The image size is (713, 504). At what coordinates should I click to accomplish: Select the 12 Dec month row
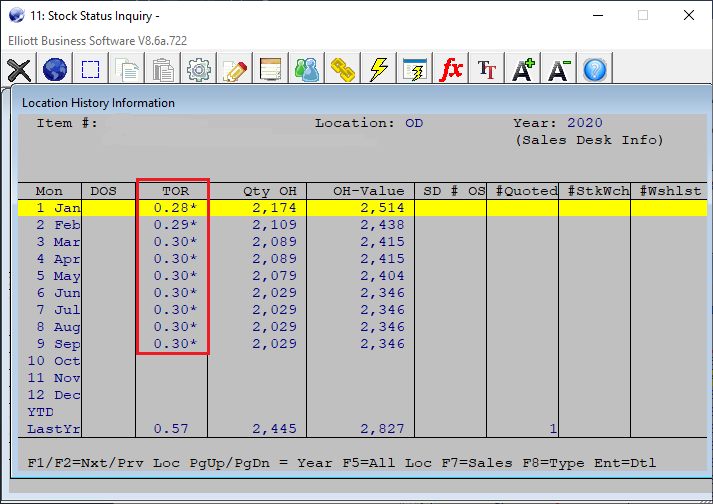(x=362, y=395)
